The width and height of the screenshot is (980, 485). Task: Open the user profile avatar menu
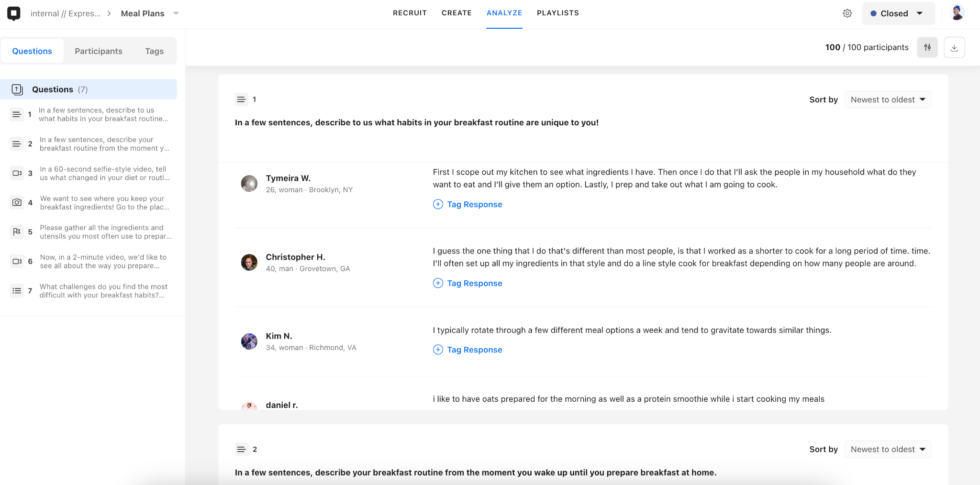957,13
